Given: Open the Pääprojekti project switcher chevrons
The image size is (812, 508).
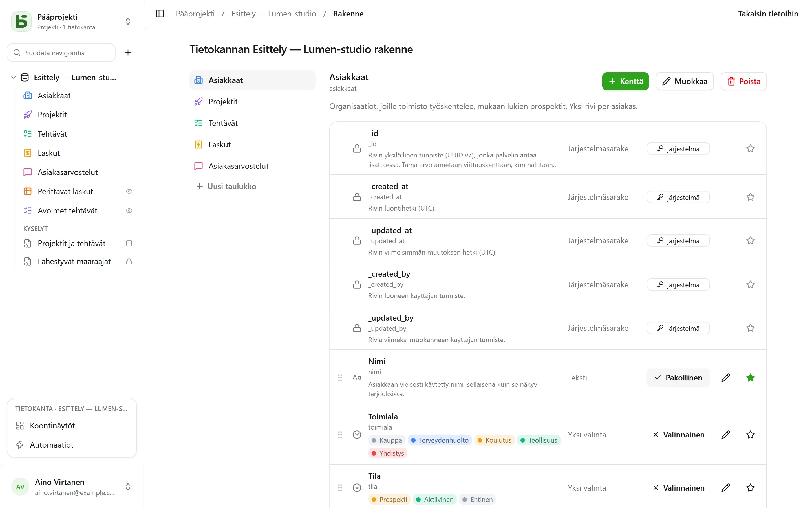Looking at the screenshot, I should click(x=128, y=21).
